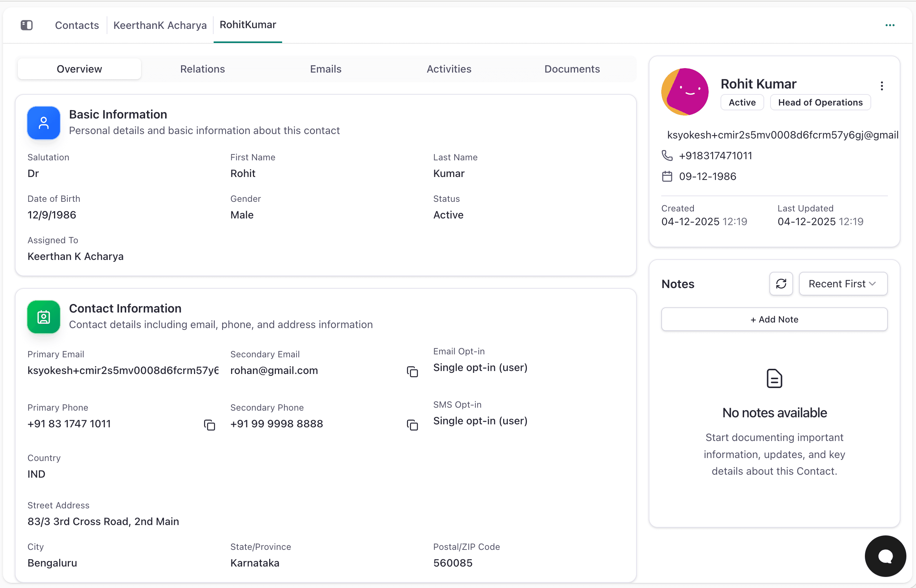
Task: Click the Rohit Kumar name heading
Action: 758,84
